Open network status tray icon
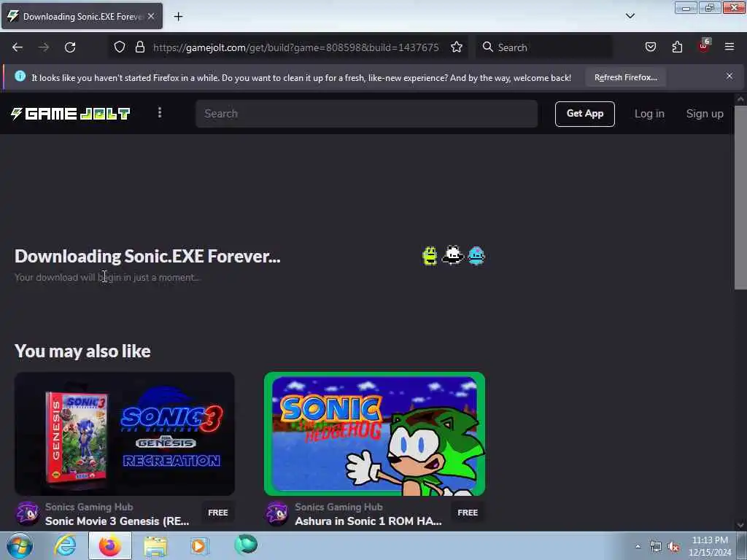Screen dimensions: 747x560 tap(656, 547)
